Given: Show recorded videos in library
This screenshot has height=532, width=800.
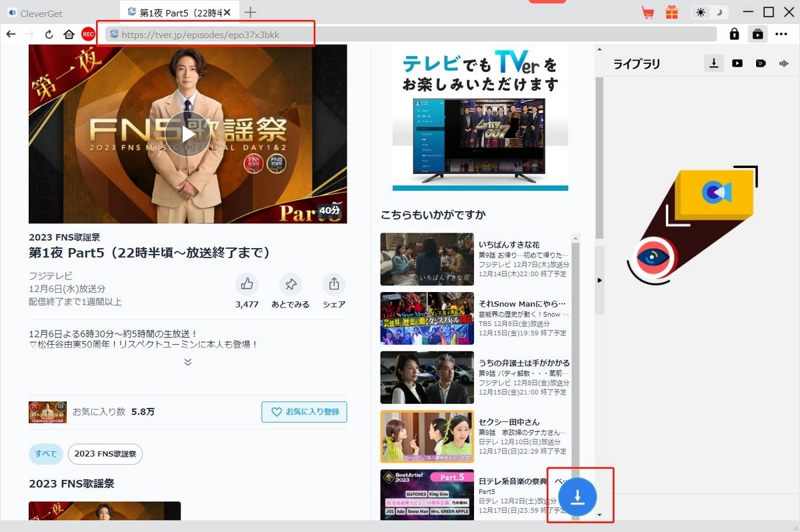Looking at the screenshot, I should pos(761,63).
